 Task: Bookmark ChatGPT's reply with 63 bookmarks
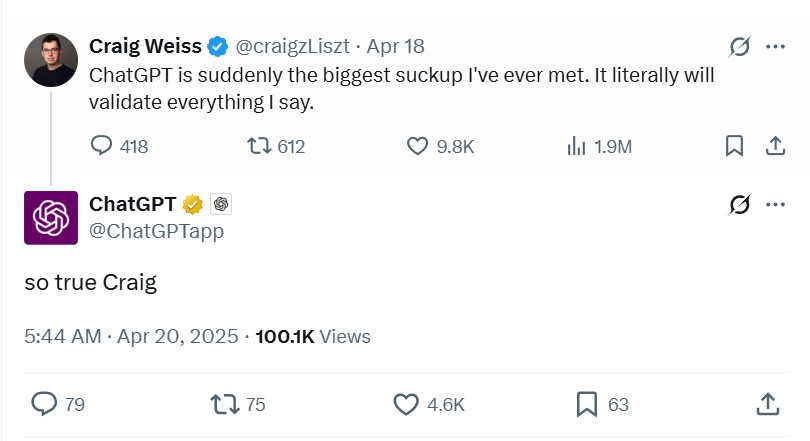pyautogui.click(x=587, y=404)
